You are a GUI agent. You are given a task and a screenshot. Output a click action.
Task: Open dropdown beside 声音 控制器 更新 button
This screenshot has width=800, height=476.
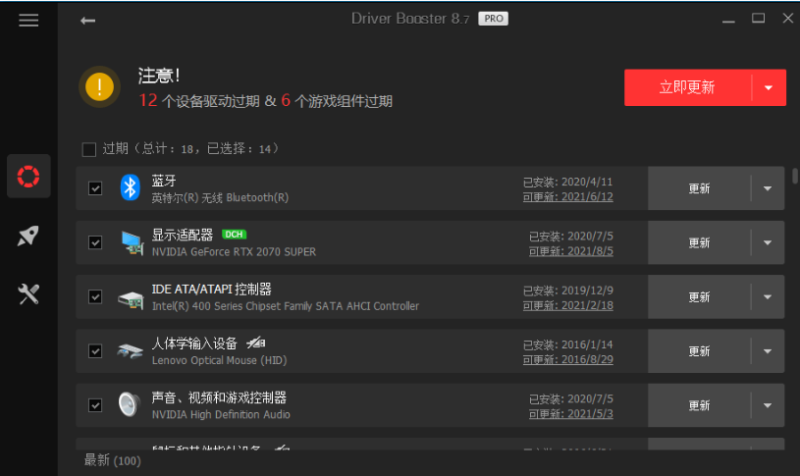pyautogui.click(x=767, y=405)
